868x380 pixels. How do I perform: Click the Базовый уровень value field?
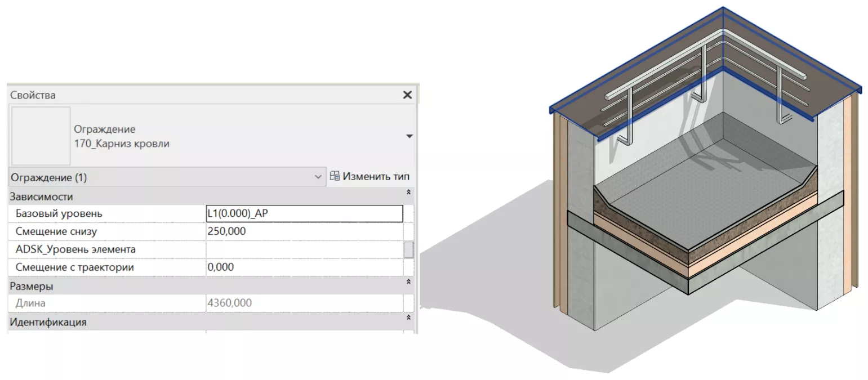304,214
